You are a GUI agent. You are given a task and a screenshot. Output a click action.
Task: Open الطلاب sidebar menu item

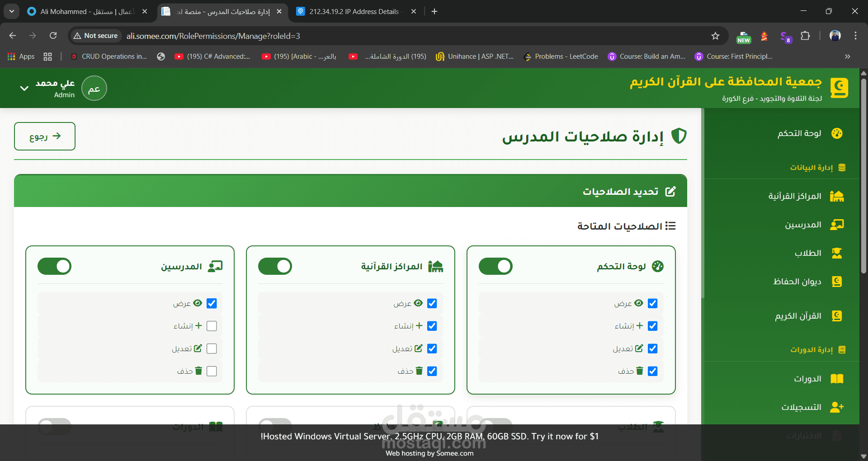coord(782,253)
